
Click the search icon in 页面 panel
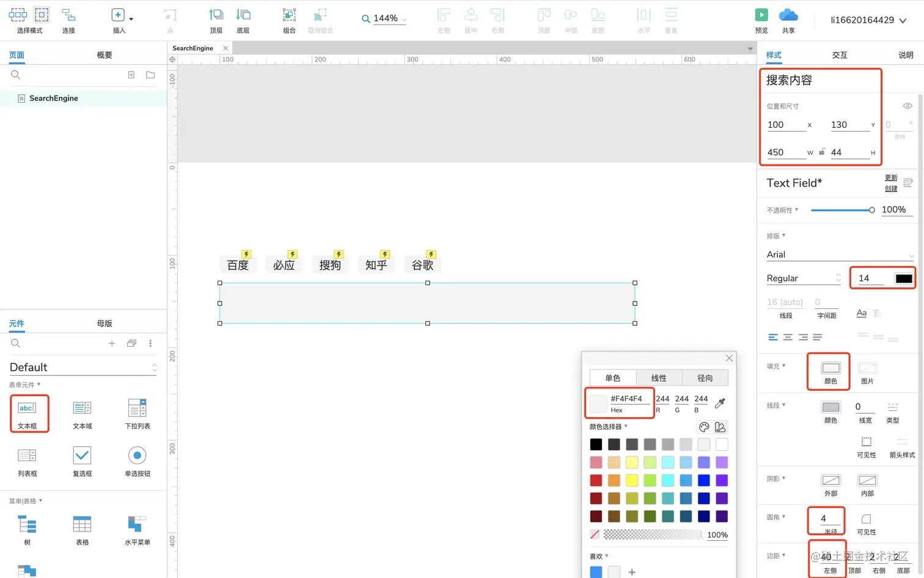coord(16,75)
